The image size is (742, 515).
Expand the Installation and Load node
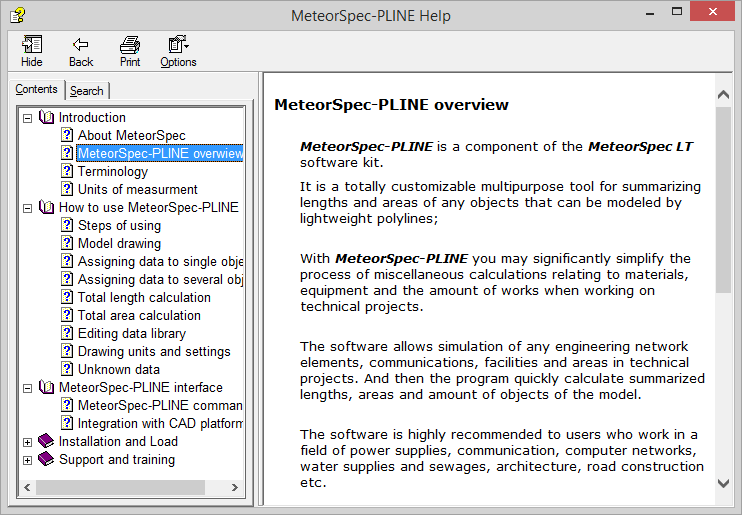(27, 442)
